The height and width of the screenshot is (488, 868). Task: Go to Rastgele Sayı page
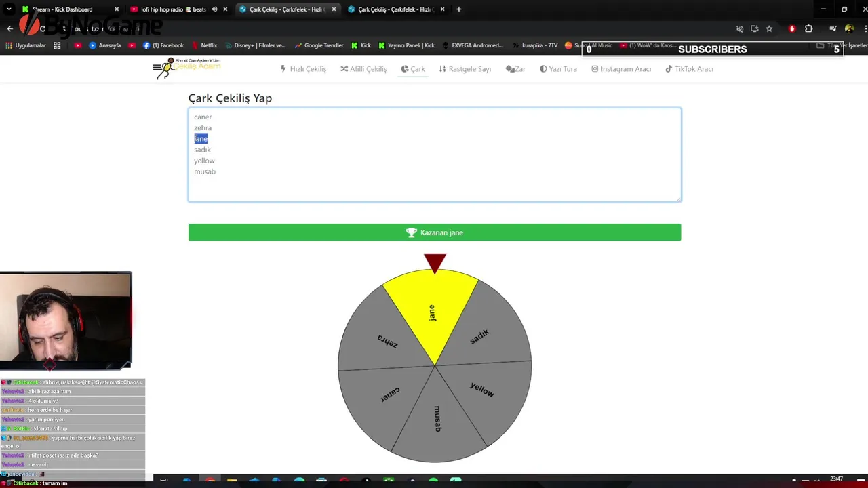465,69
